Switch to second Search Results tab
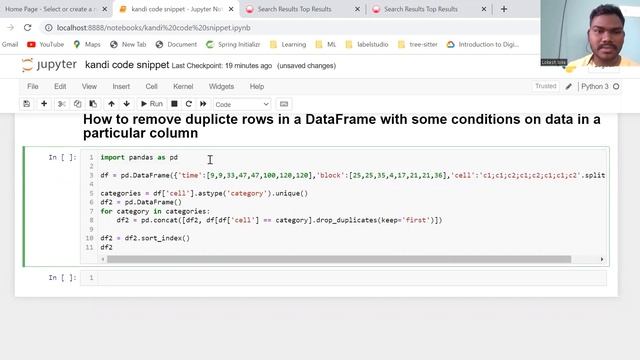The width and height of the screenshot is (640, 360). [421, 9]
